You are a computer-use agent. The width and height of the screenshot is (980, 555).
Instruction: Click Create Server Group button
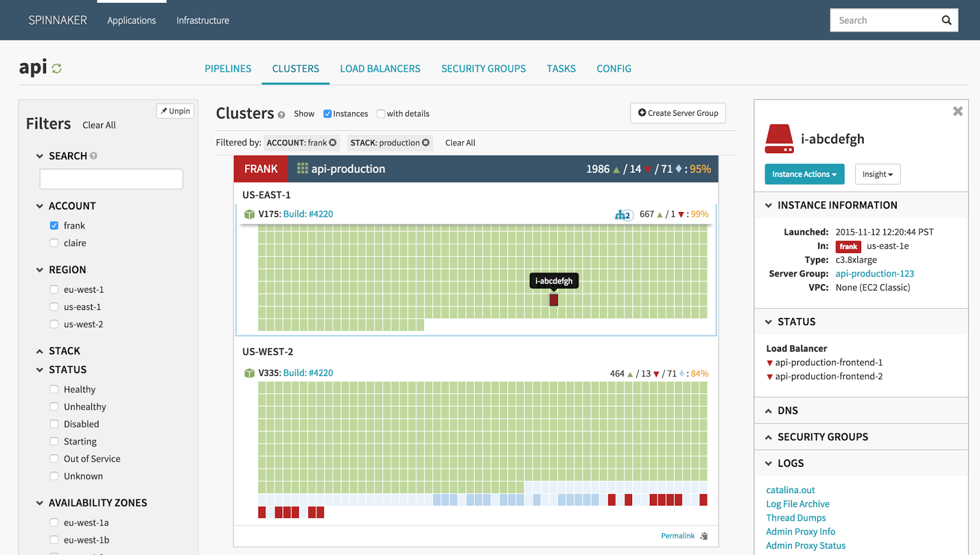click(x=678, y=113)
